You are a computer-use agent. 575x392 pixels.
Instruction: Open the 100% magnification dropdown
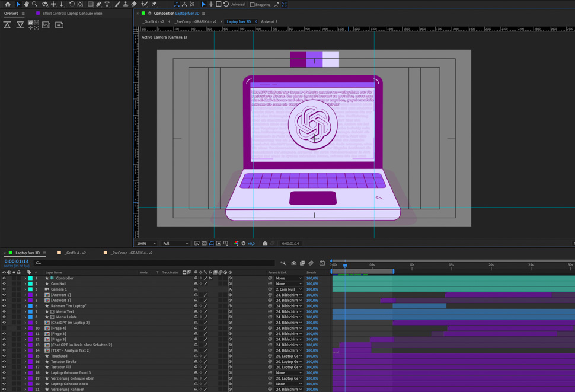146,243
